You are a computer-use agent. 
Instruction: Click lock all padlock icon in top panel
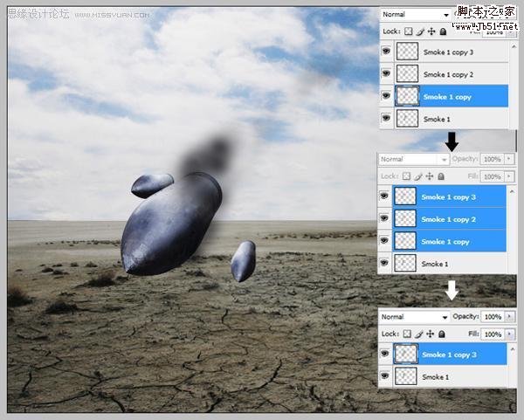(x=443, y=31)
